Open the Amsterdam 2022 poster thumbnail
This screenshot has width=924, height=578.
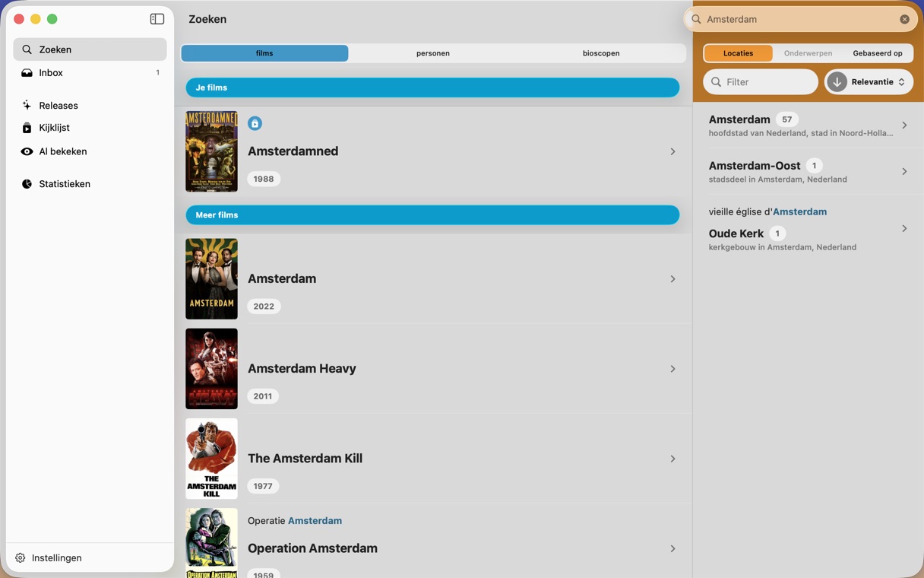pos(211,279)
